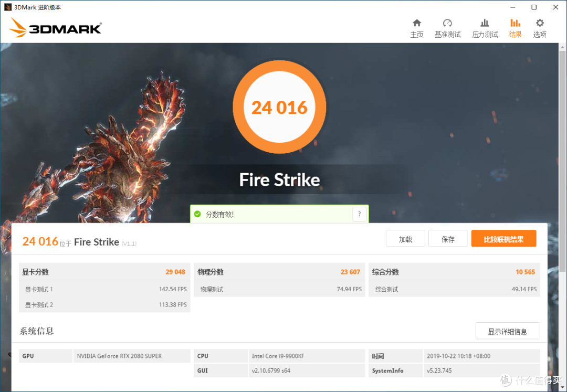Click the Fire Strike title text

pyautogui.click(x=279, y=179)
